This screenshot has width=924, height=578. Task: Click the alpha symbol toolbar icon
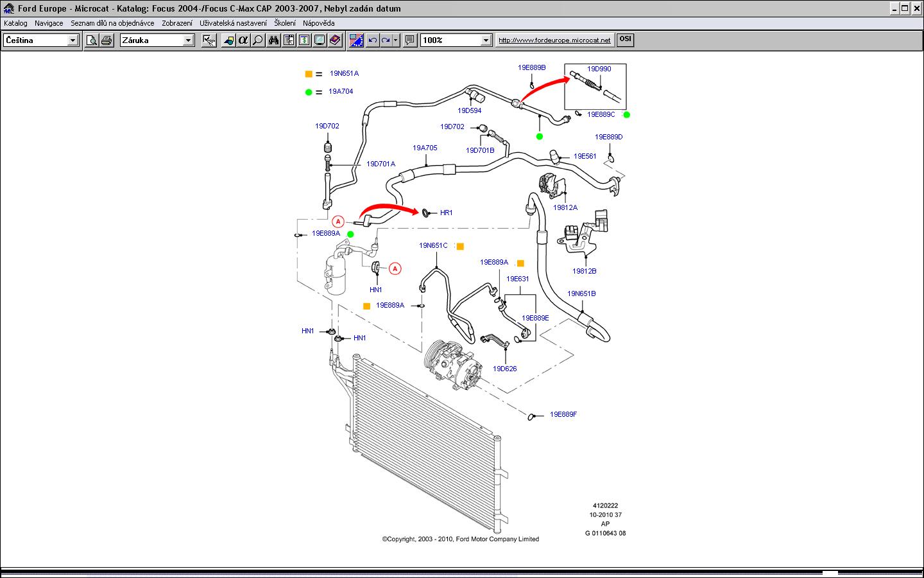243,40
